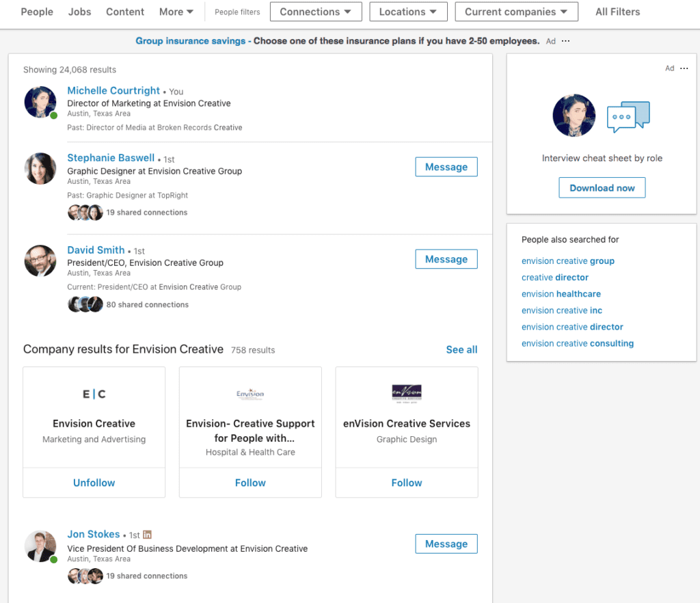700x603 pixels.
Task: Search for creative director
Action: coord(555,277)
